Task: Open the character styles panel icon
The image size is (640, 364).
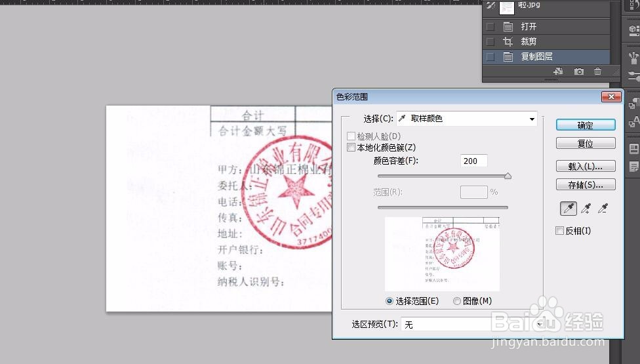Action: tap(633, 121)
